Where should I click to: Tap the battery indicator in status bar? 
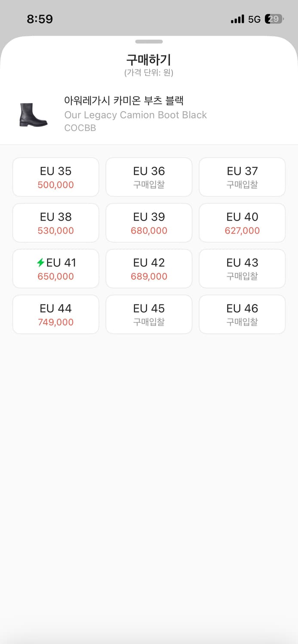tap(274, 19)
